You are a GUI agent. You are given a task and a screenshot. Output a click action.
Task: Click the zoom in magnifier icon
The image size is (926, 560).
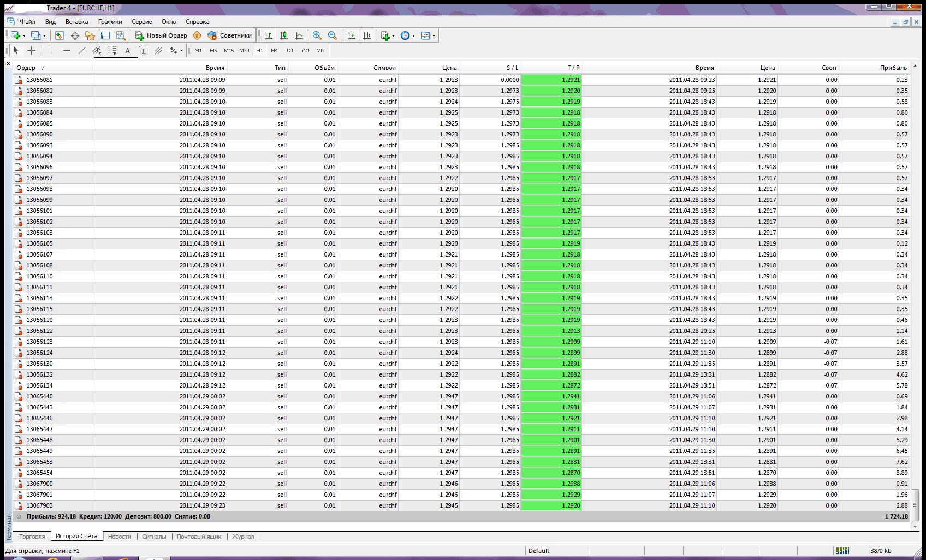[317, 35]
